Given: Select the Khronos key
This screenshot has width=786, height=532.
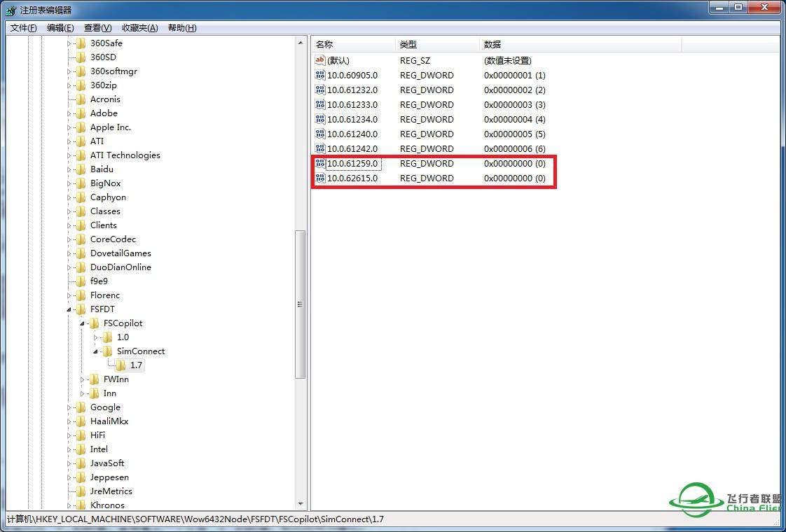Looking at the screenshot, I should (107, 506).
